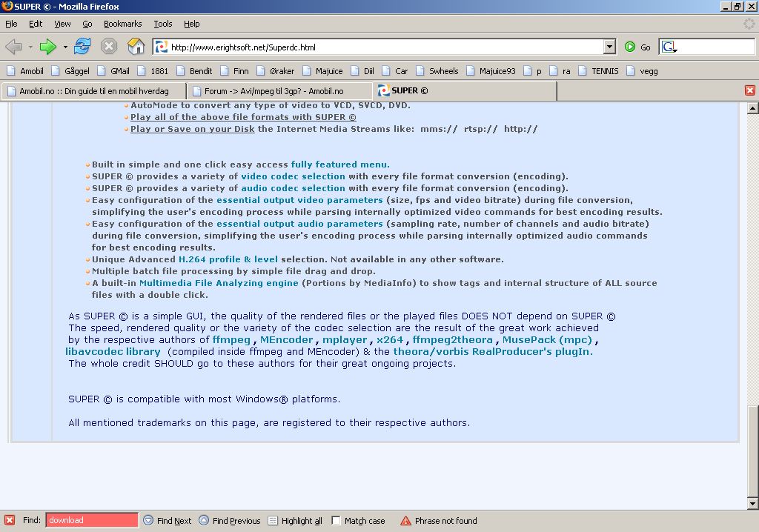This screenshot has width=759, height=532.
Task: Click Play all of the above file formats link
Action: click(243, 117)
